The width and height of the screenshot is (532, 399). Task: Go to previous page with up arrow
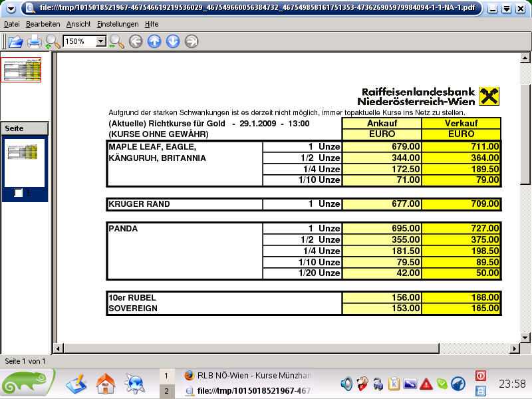point(154,42)
